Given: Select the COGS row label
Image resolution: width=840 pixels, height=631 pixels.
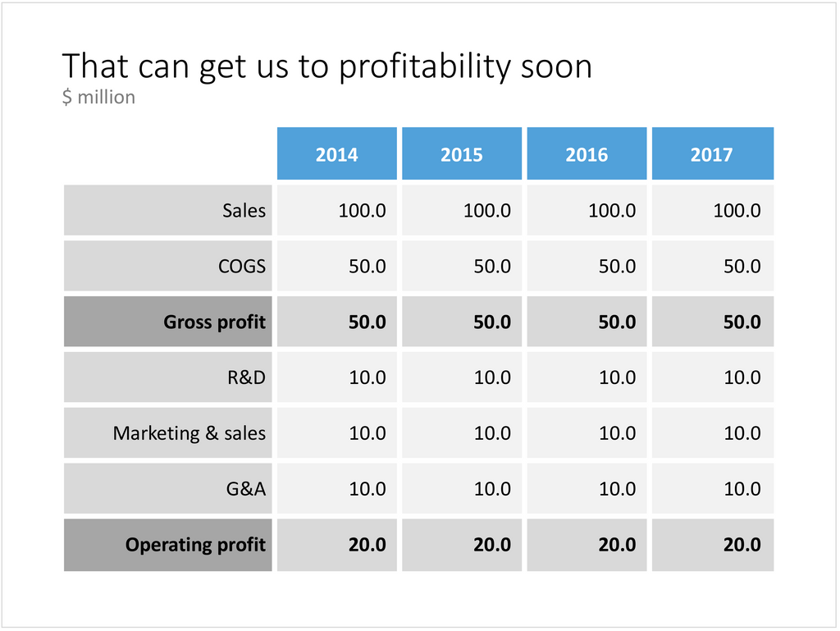Looking at the screenshot, I should (167, 266).
